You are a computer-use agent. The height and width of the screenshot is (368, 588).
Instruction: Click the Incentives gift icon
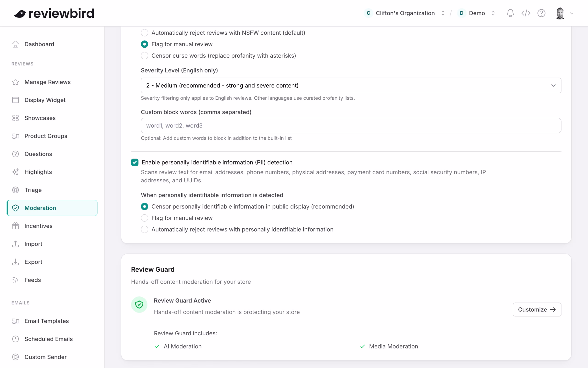16,226
